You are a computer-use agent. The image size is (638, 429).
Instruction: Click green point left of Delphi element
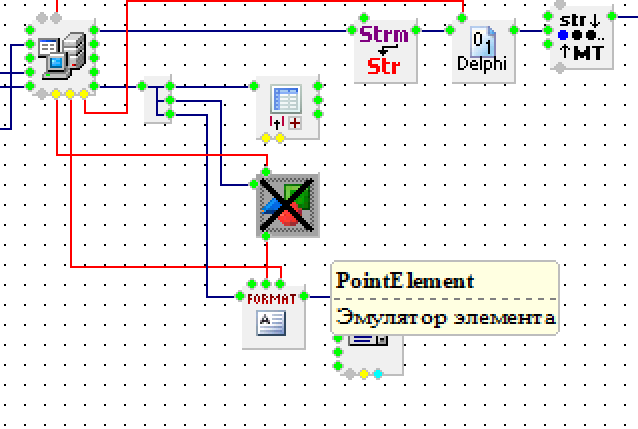[449, 30]
